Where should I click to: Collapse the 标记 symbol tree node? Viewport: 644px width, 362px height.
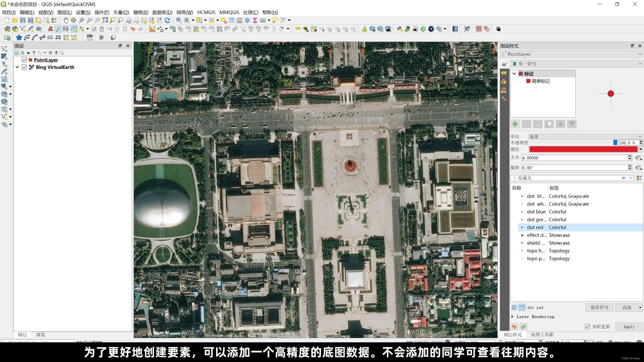(514, 74)
